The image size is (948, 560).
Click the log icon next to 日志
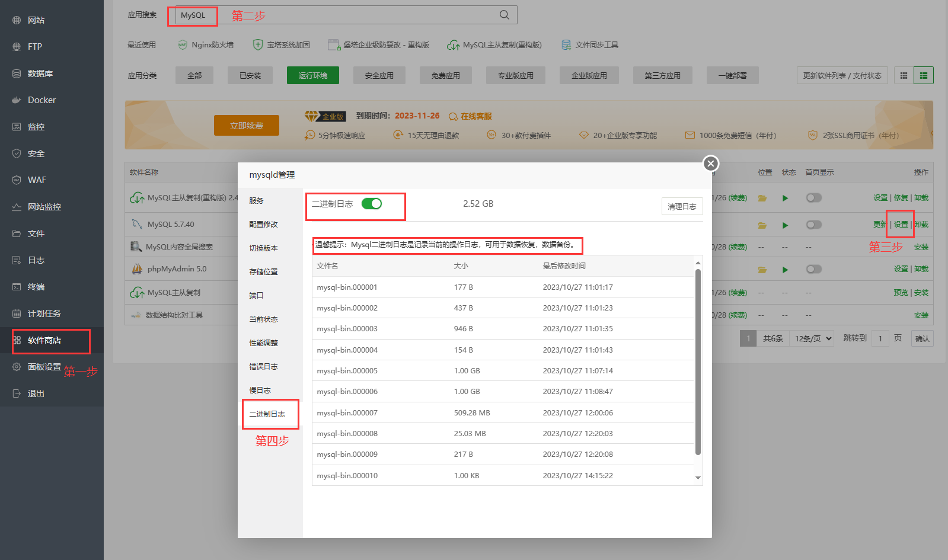coord(17,260)
